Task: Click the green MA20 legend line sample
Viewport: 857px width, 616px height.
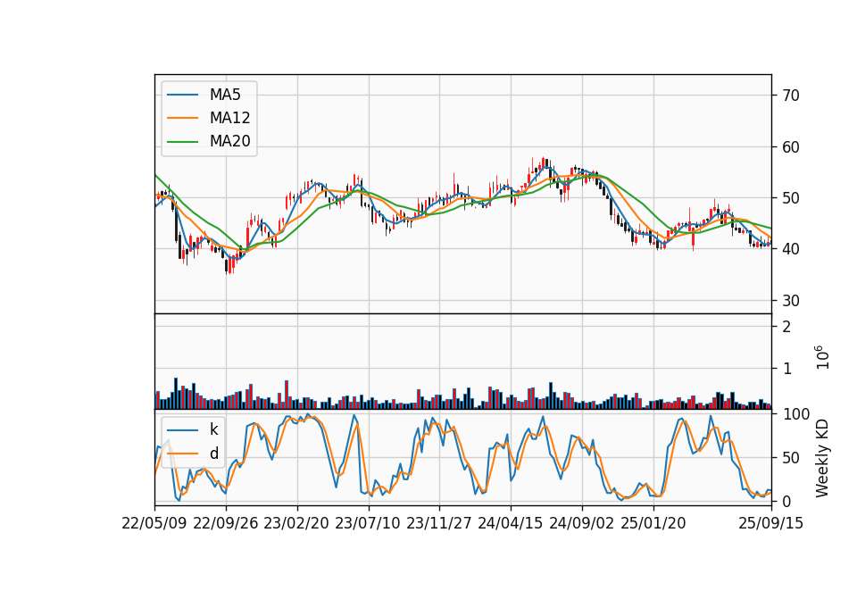Action: click(x=182, y=142)
